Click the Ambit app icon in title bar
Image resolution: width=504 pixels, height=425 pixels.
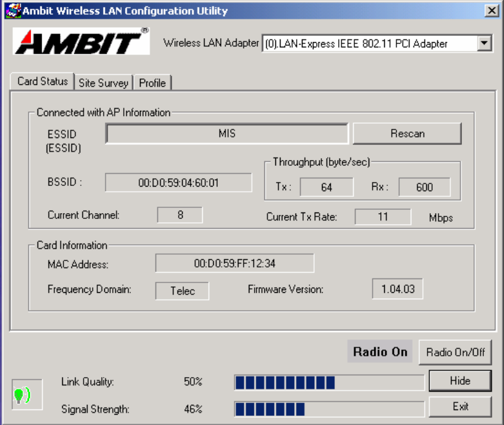tap(14, 10)
